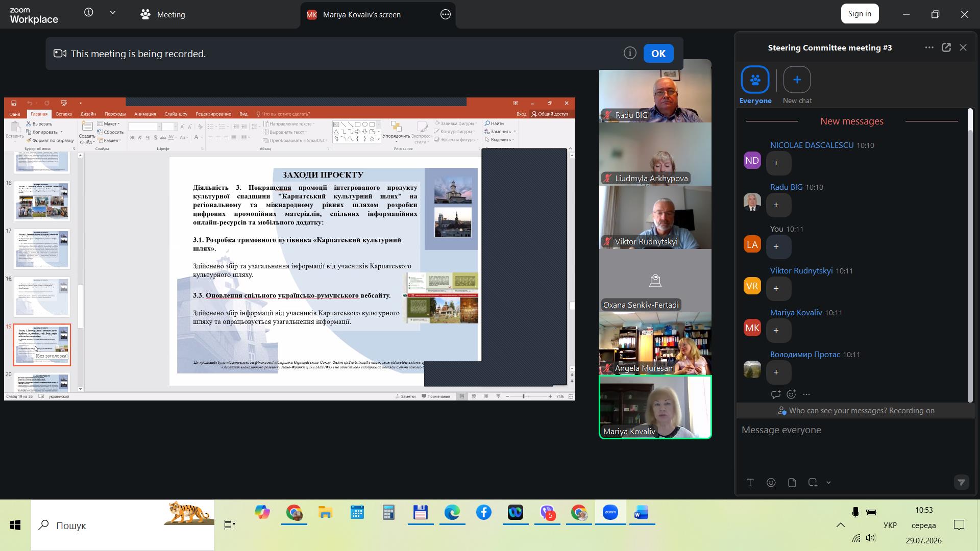Click Viktor Rudnytskyi name in chat

[801, 271]
